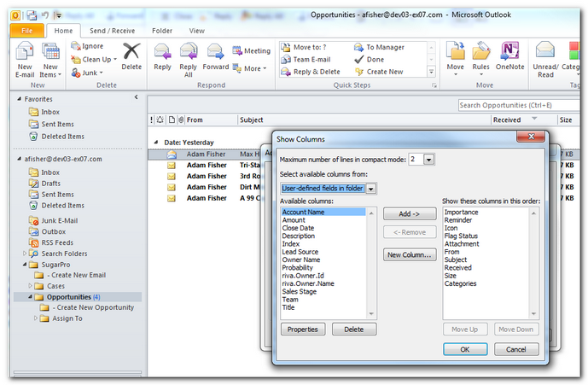
Task: Select Sales Stage in Available columns
Action: [300, 292]
